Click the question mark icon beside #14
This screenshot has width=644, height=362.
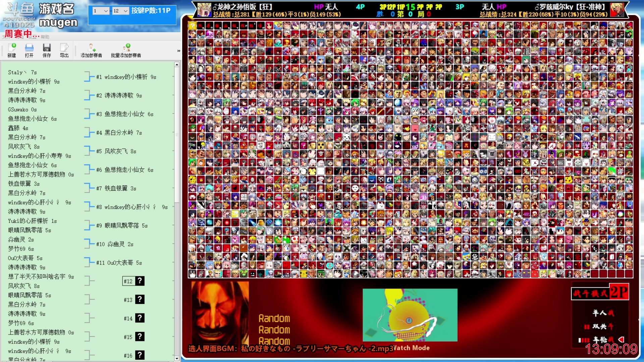tap(140, 318)
